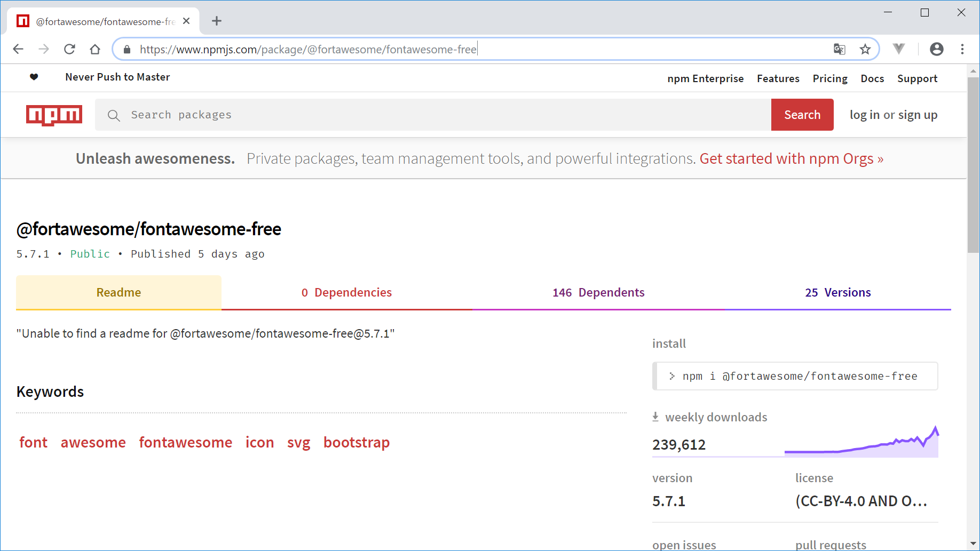Open the 146 Dependents tab
Viewport: 980px width, 551px height.
[x=598, y=292]
